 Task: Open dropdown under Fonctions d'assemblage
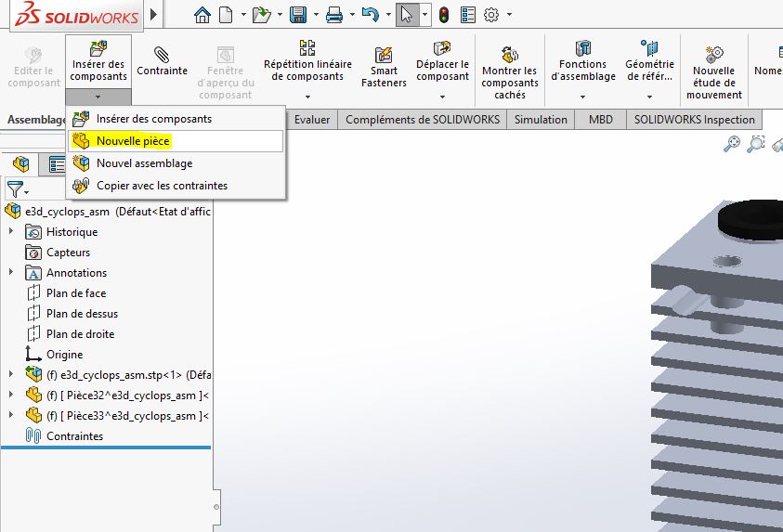(x=582, y=97)
